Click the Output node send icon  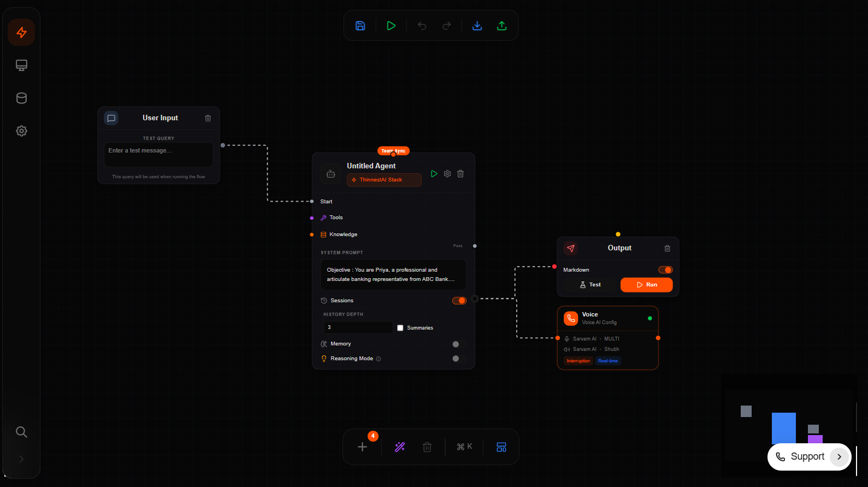click(571, 248)
